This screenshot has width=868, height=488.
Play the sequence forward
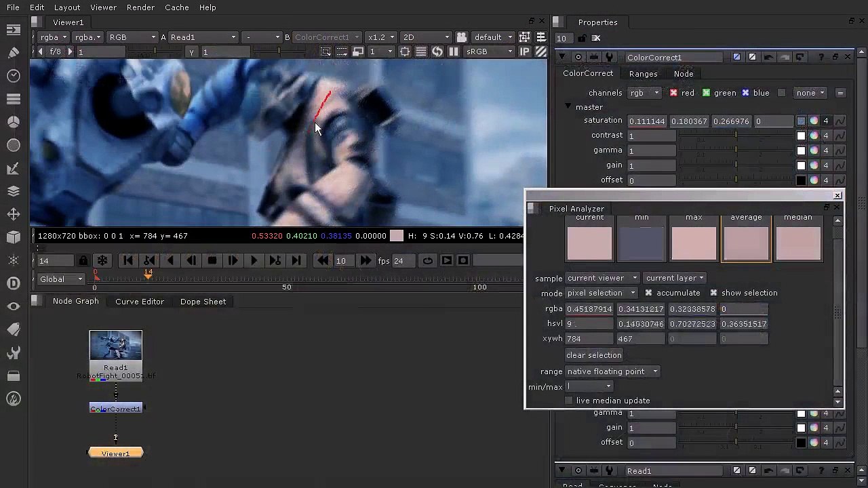click(254, 261)
